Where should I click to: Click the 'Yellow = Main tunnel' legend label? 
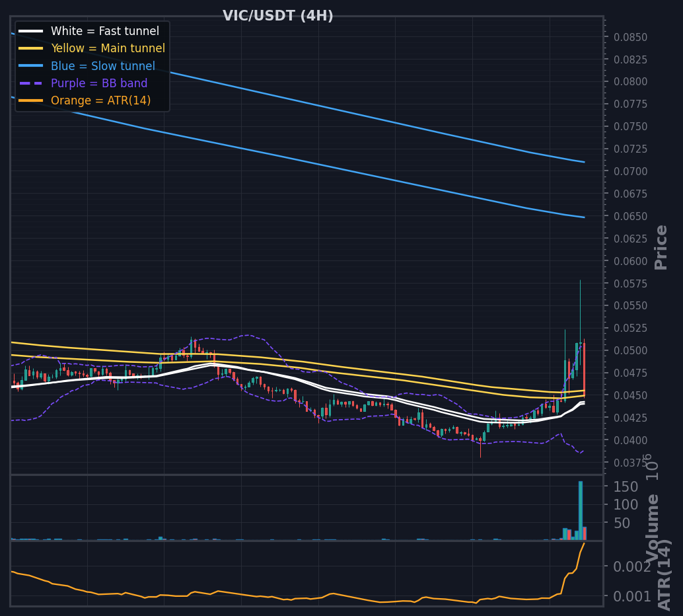click(108, 48)
